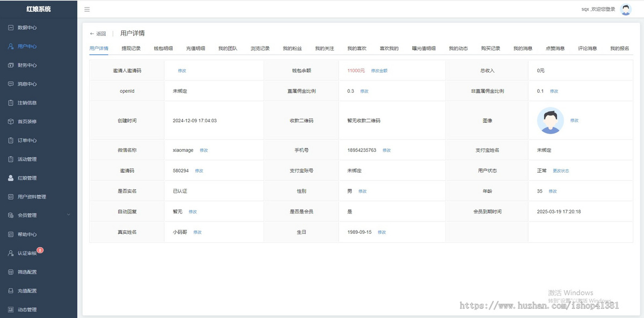
Task: Switch to the 评论消息 tab
Action: tap(587, 48)
